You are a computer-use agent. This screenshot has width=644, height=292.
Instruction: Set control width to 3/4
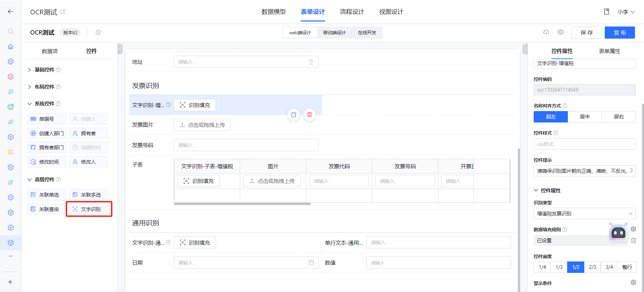point(609,267)
